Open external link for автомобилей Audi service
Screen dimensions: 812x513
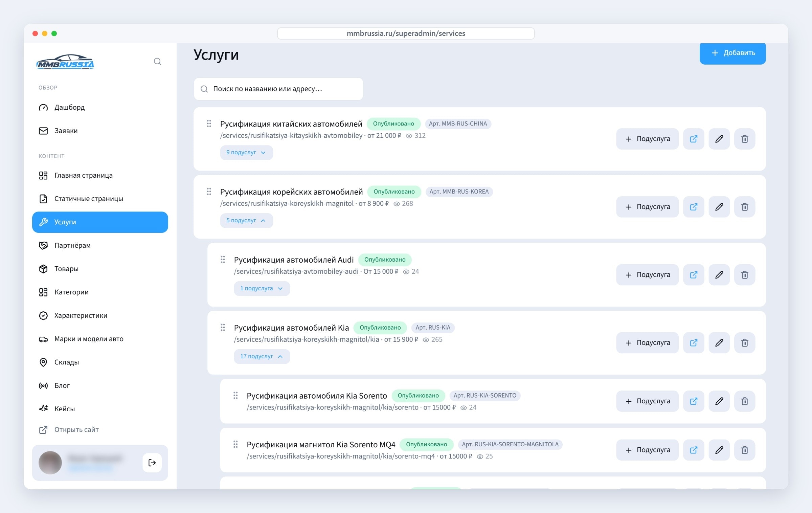694,275
